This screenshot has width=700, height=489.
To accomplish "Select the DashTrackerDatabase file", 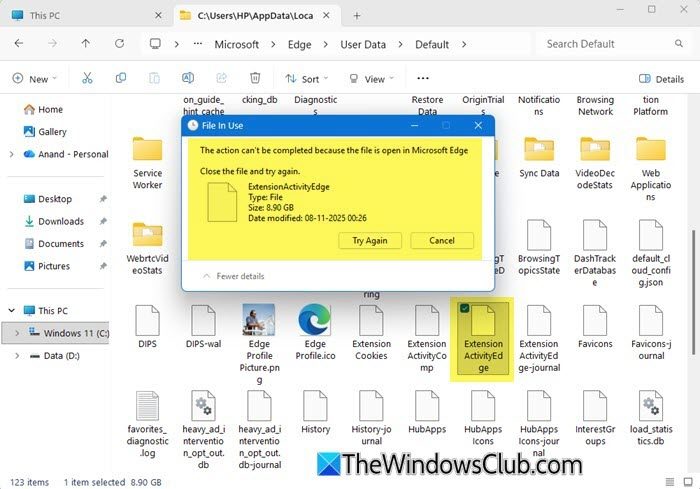I will tap(595, 253).
